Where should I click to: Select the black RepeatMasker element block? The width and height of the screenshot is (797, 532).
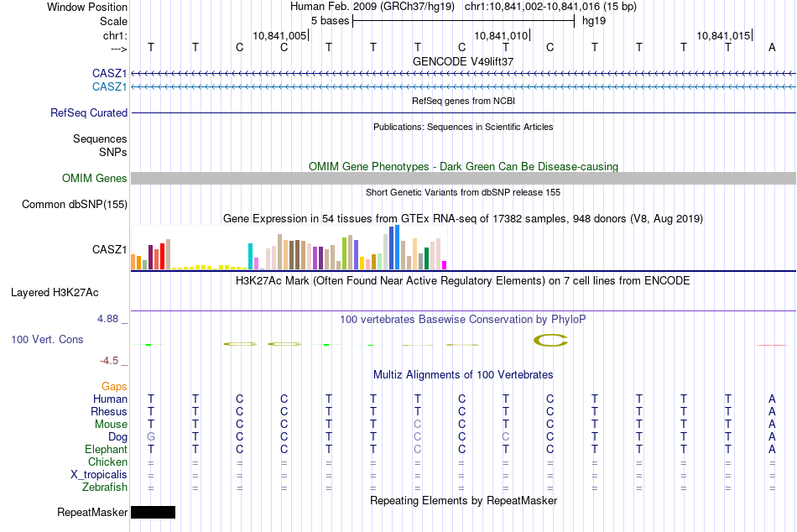pyautogui.click(x=153, y=512)
